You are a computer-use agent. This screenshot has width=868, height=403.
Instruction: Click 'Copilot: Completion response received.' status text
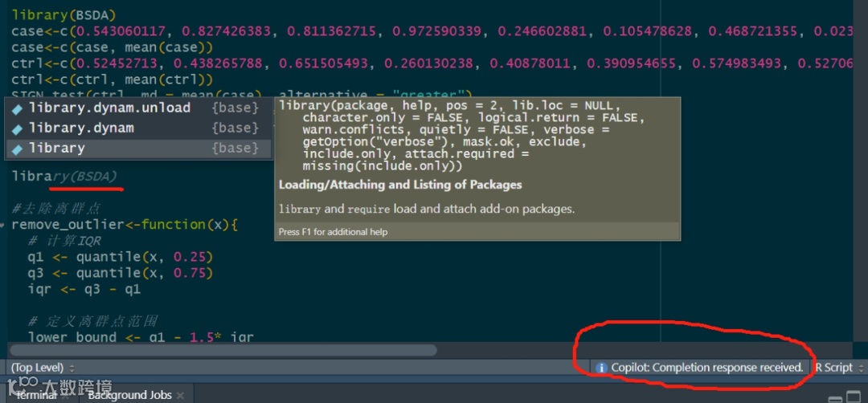(707, 368)
